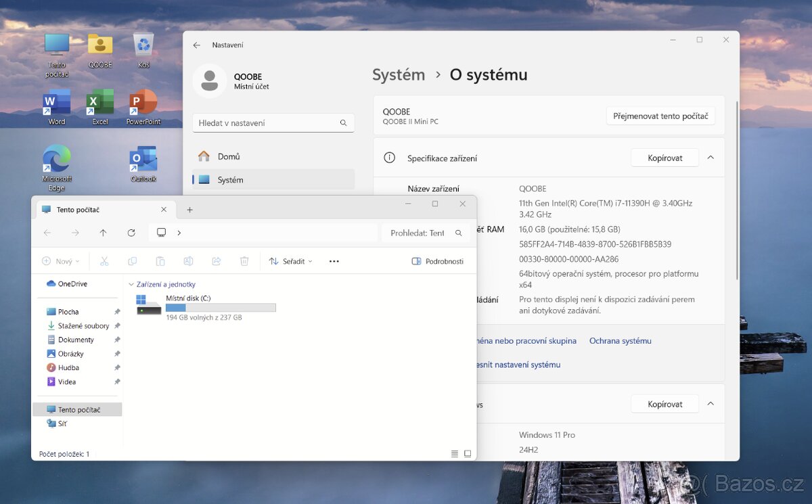Open the Outlook desktop shortcut
812x504 pixels.
pos(143,164)
